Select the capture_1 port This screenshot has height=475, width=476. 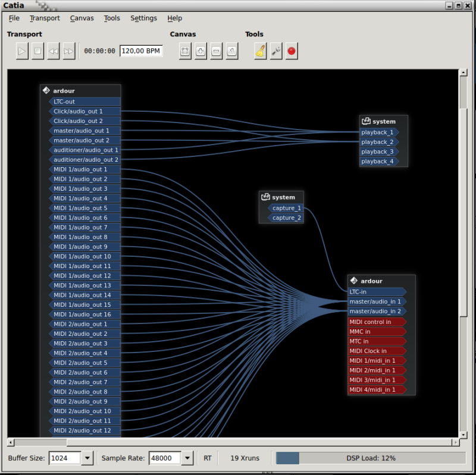[286, 208]
